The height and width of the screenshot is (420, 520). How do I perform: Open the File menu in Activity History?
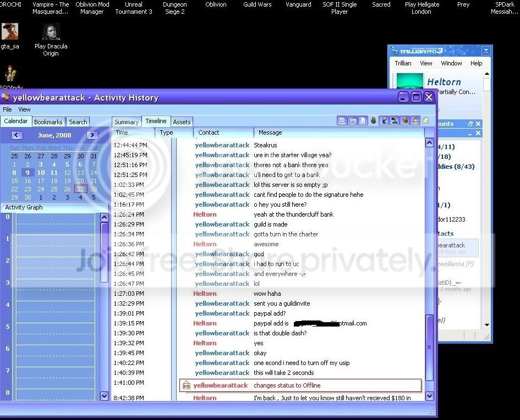(x=7, y=109)
